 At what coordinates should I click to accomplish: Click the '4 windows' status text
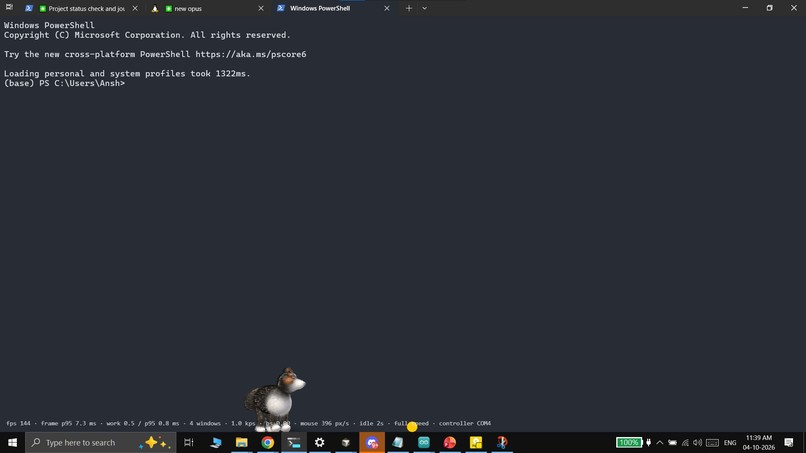pyautogui.click(x=205, y=423)
